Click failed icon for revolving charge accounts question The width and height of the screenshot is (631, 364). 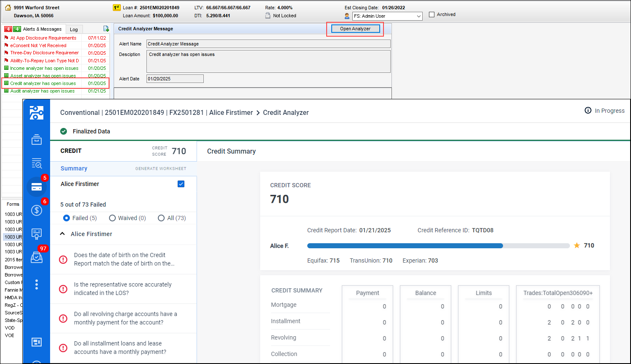[x=63, y=318]
